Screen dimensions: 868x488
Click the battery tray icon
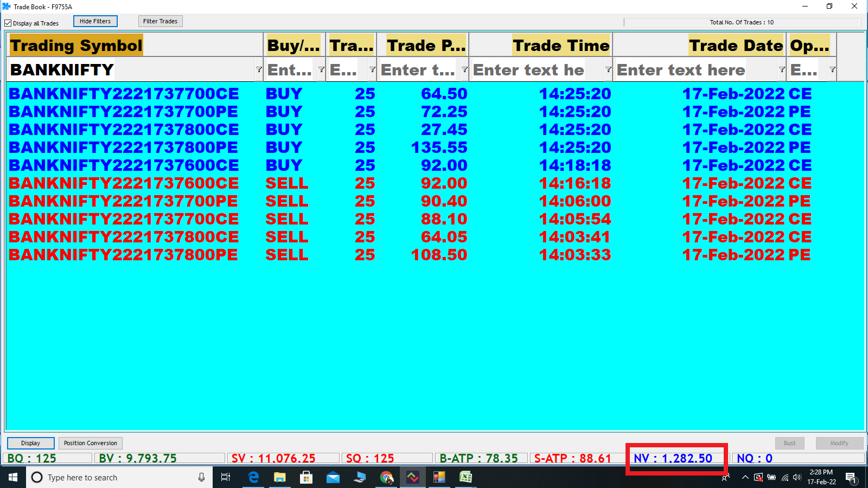click(x=771, y=477)
